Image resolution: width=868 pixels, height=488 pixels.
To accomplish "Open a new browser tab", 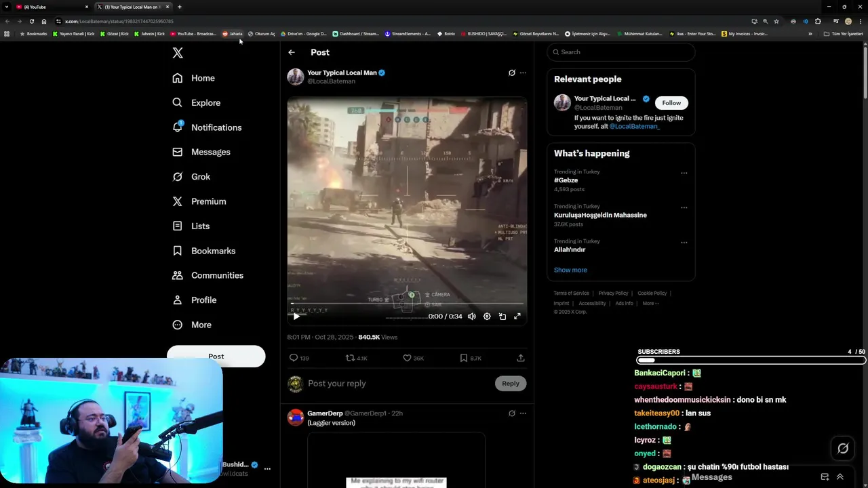I will [x=179, y=7].
